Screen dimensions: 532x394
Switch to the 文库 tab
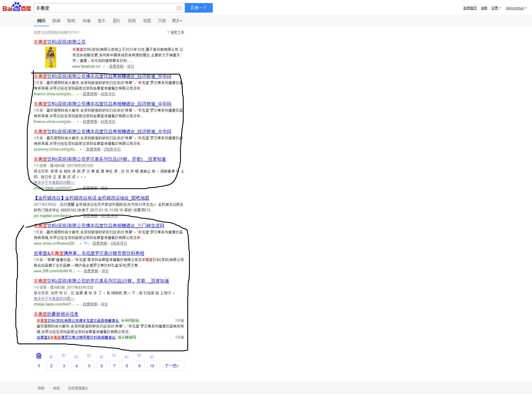(x=162, y=21)
